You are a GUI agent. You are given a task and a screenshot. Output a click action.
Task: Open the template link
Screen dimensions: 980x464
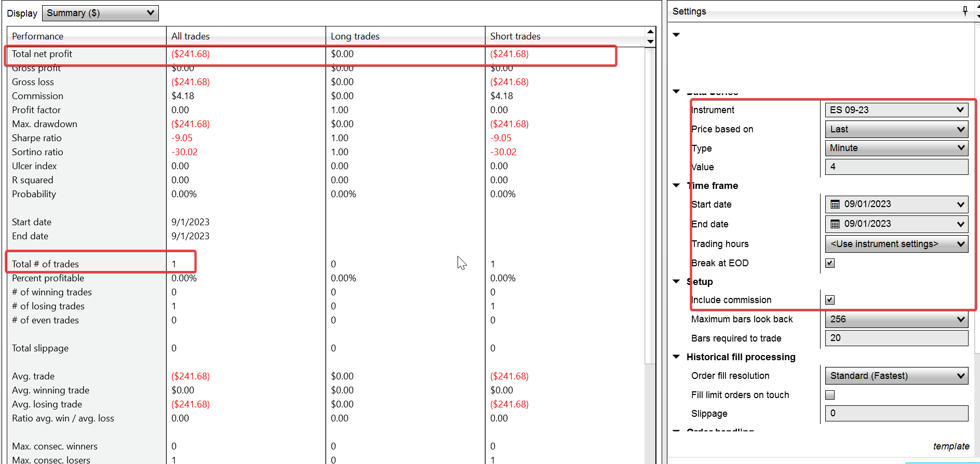tap(951, 446)
